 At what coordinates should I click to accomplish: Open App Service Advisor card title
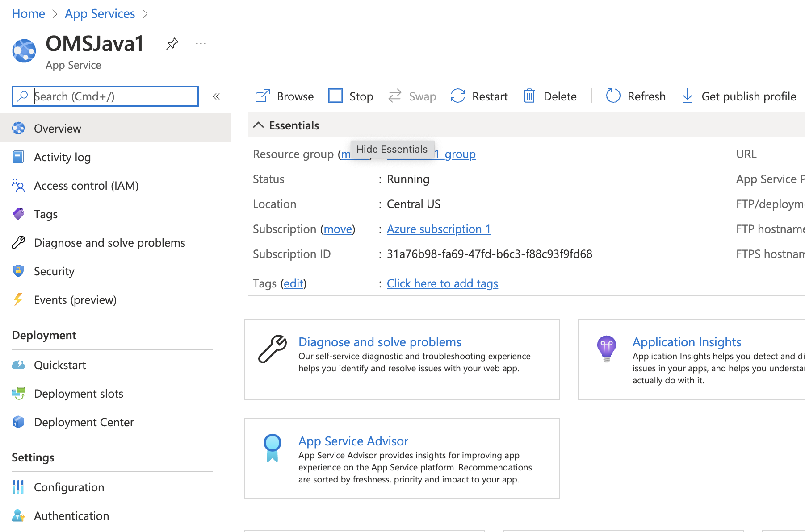click(353, 441)
